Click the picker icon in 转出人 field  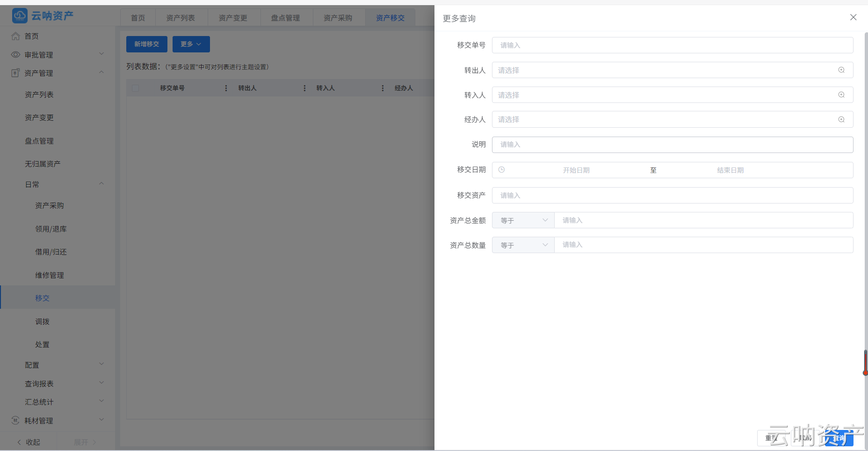point(841,70)
